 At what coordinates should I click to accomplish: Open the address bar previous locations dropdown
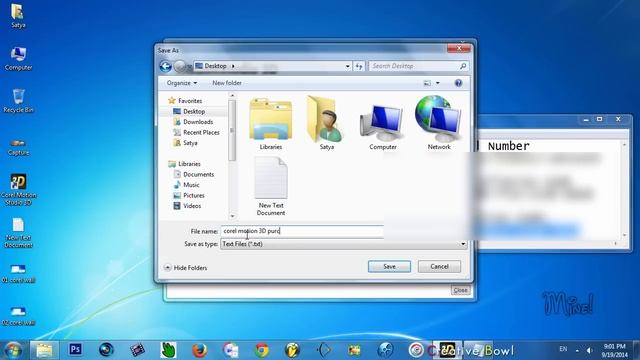pos(347,66)
